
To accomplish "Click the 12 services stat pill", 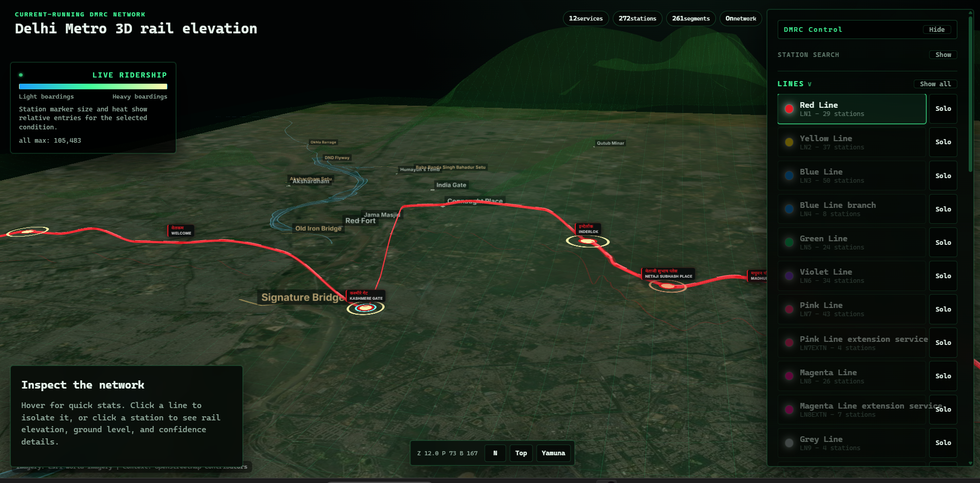I will [586, 18].
